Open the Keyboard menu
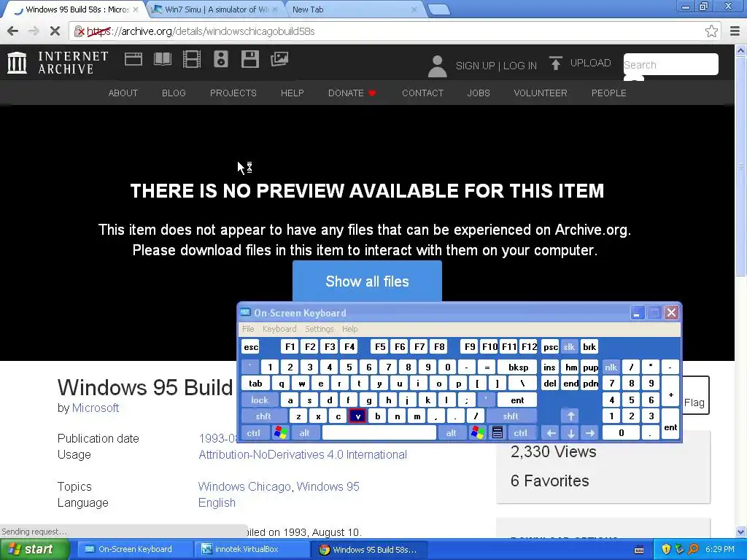The image size is (747, 560). click(279, 329)
